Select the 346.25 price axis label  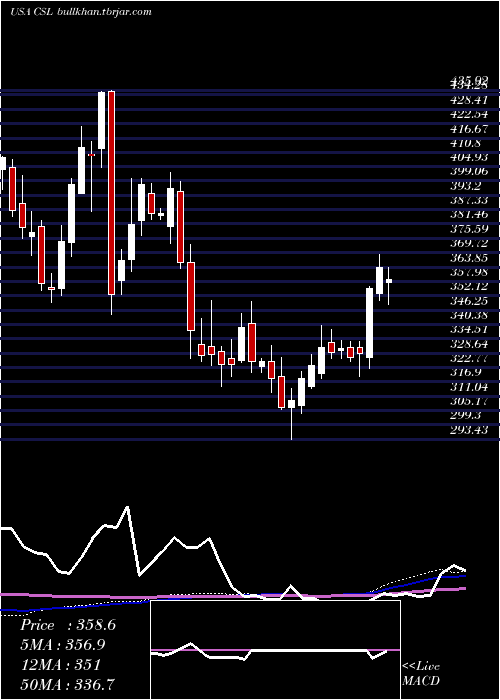pos(469,301)
